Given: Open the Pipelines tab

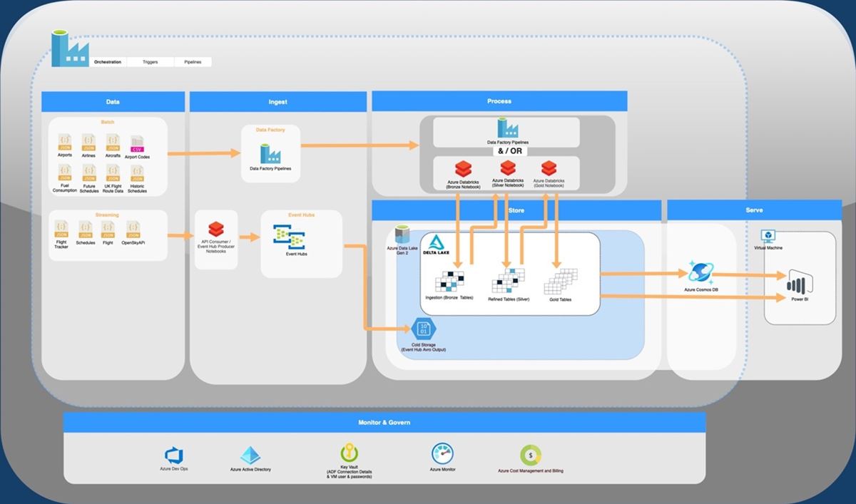Looking at the screenshot, I should pyautogui.click(x=193, y=62).
